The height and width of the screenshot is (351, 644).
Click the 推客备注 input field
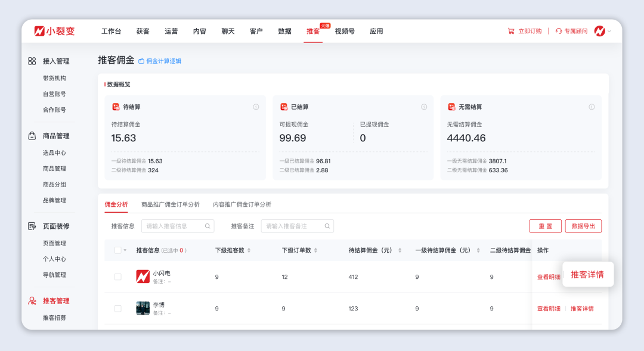point(295,226)
